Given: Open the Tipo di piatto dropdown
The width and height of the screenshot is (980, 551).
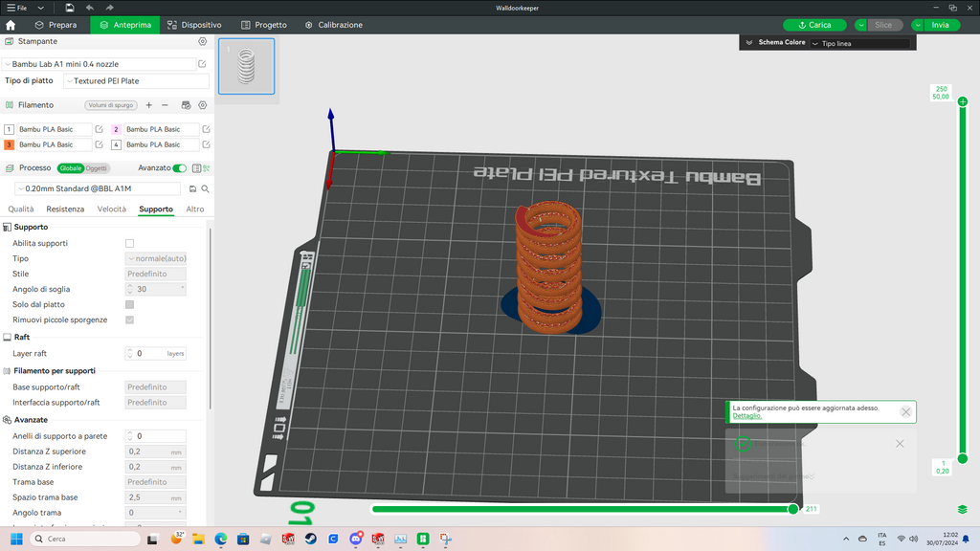Looking at the screenshot, I should pos(136,81).
